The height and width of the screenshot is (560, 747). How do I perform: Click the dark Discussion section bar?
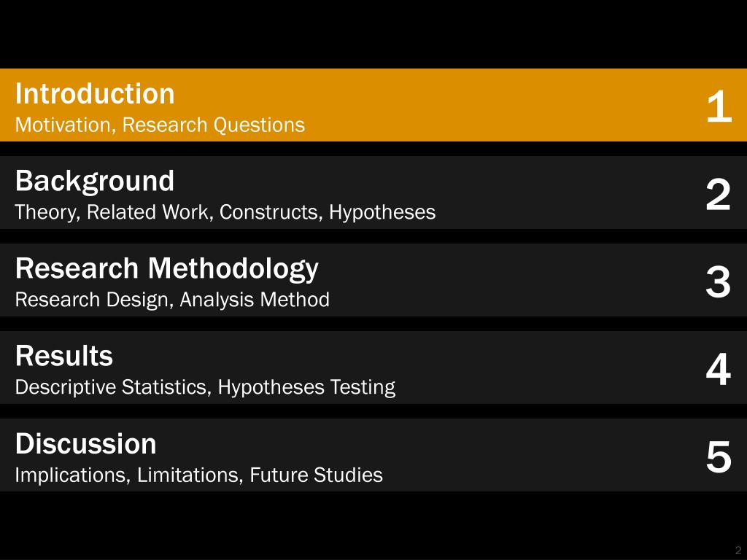point(373,455)
